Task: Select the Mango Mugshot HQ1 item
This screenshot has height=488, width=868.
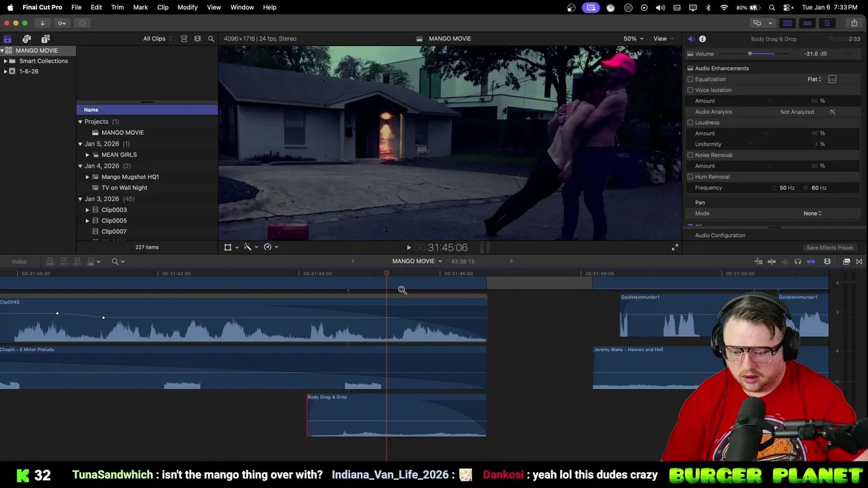Action: point(130,177)
